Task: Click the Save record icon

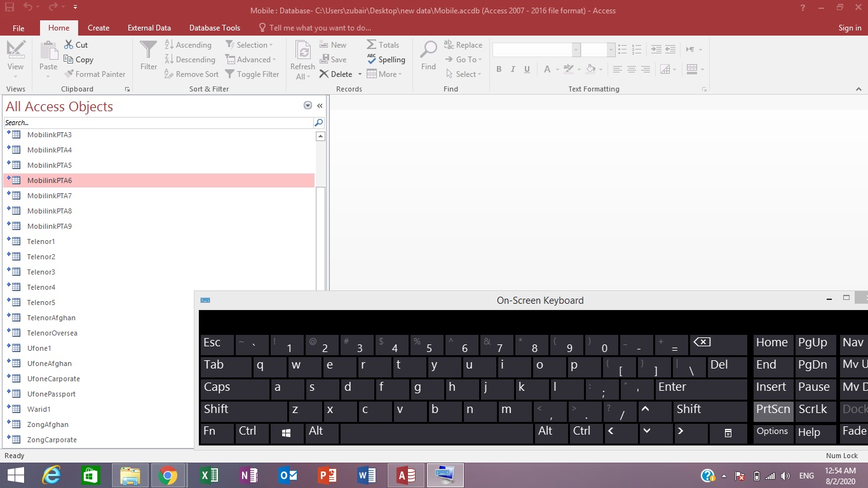Action: click(x=324, y=59)
